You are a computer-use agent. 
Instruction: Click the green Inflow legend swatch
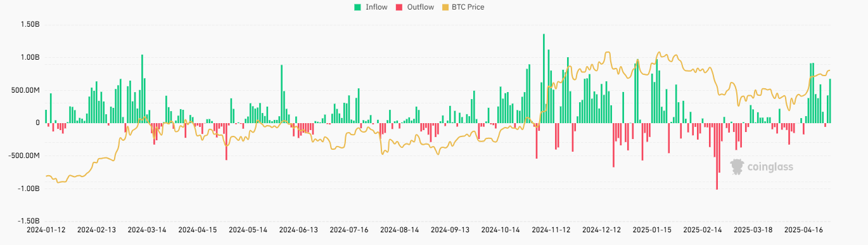click(357, 7)
